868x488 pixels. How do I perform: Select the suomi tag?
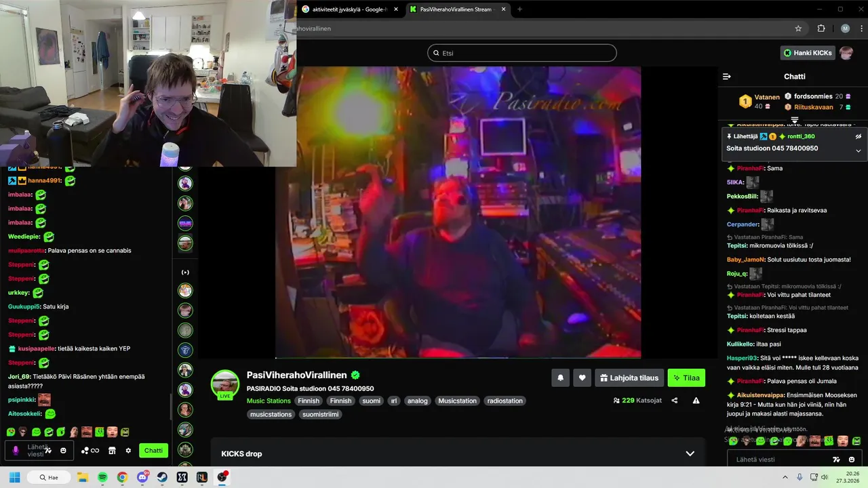point(371,401)
